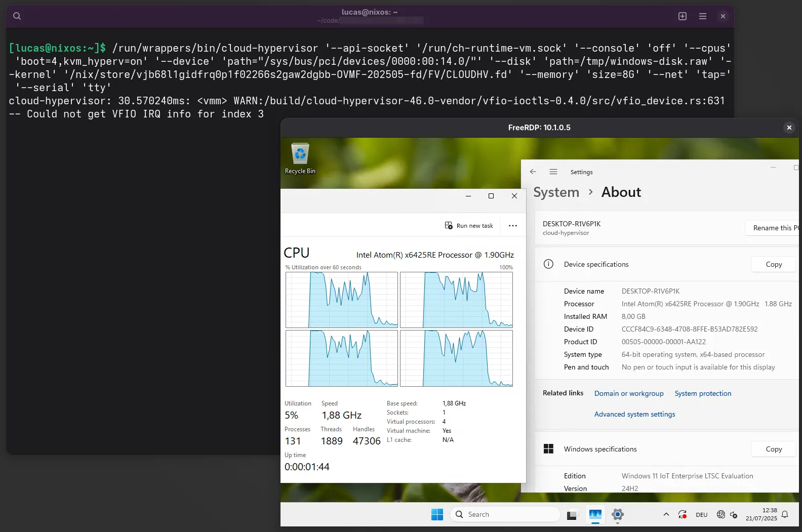The image size is (802, 532).
Task: Click the muted speaker tray icon
Action: point(734,515)
